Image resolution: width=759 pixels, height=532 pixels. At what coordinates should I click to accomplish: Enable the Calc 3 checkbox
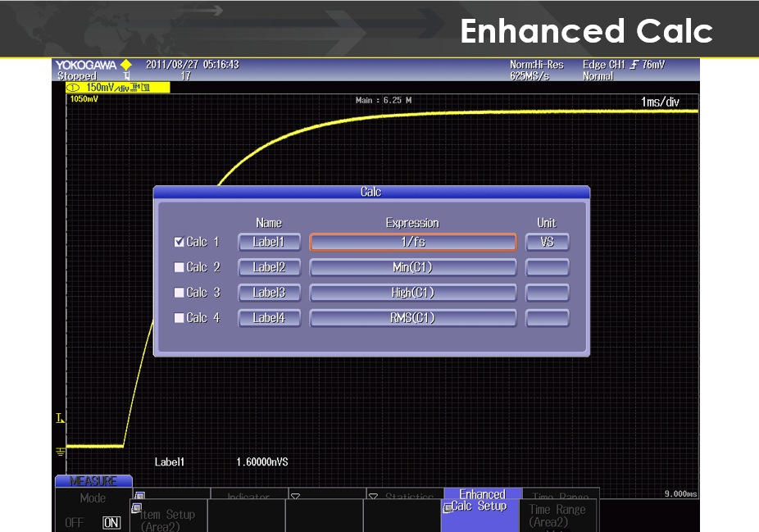(179, 293)
